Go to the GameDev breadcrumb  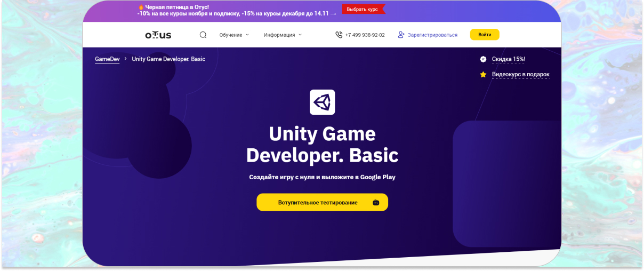point(107,59)
